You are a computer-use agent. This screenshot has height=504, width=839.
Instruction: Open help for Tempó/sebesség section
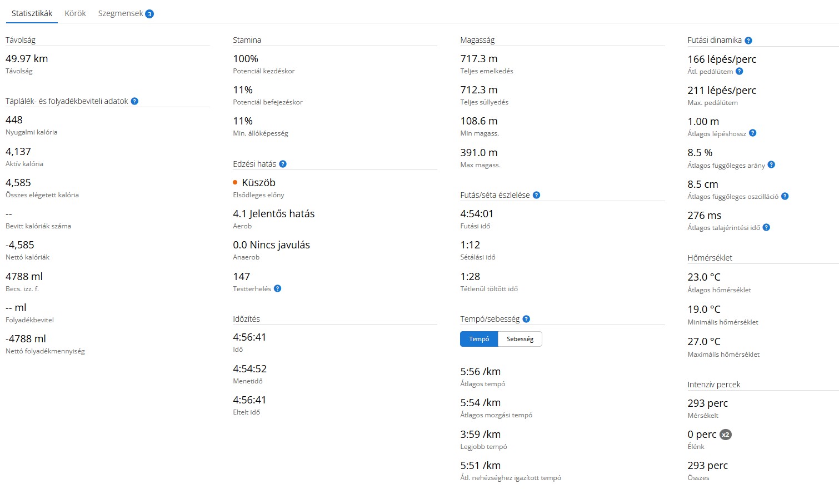(x=526, y=319)
